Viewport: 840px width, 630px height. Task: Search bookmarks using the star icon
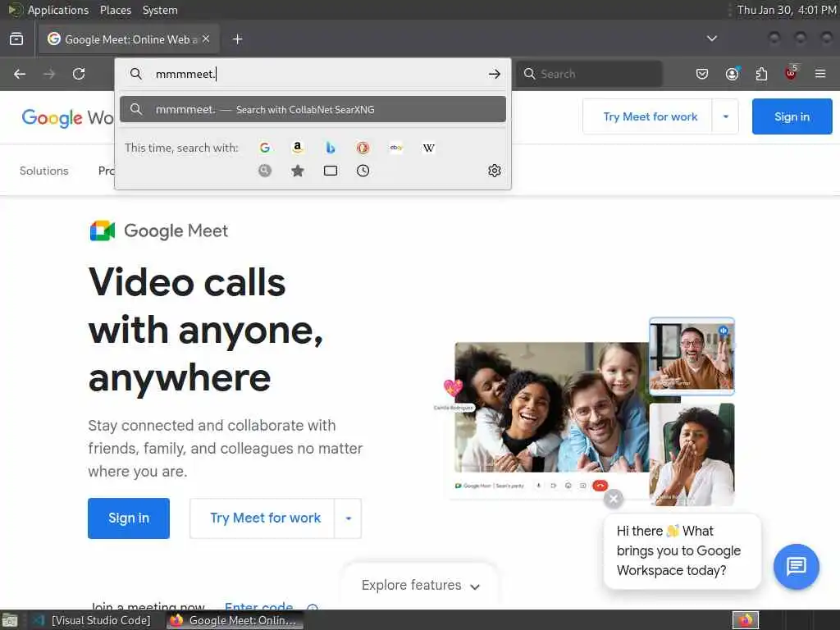point(297,171)
